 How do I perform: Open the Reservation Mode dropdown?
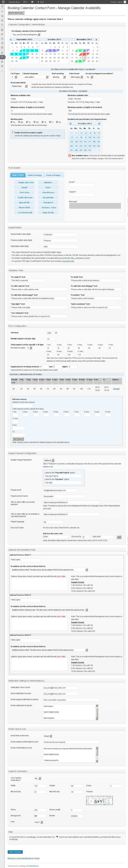[x=18, y=86]
